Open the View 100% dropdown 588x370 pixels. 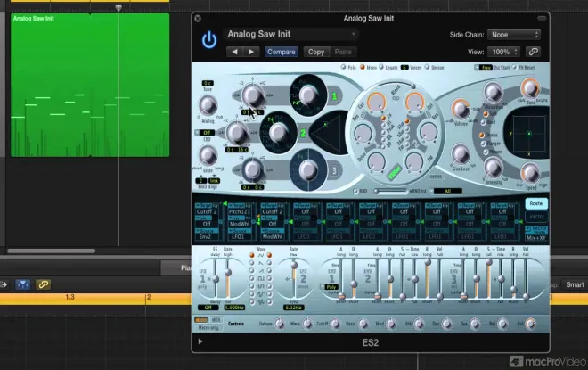[503, 52]
